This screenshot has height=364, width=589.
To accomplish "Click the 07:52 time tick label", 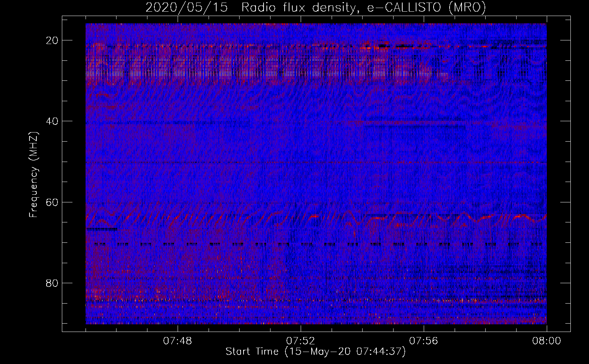I will pyautogui.click(x=301, y=341).
